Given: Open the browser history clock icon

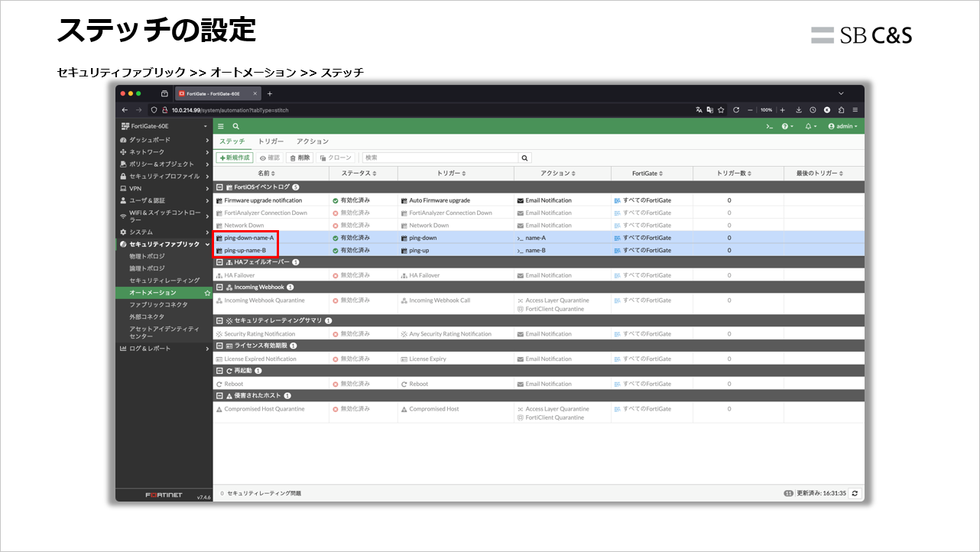Looking at the screenshot, I should tap(813, 110).
